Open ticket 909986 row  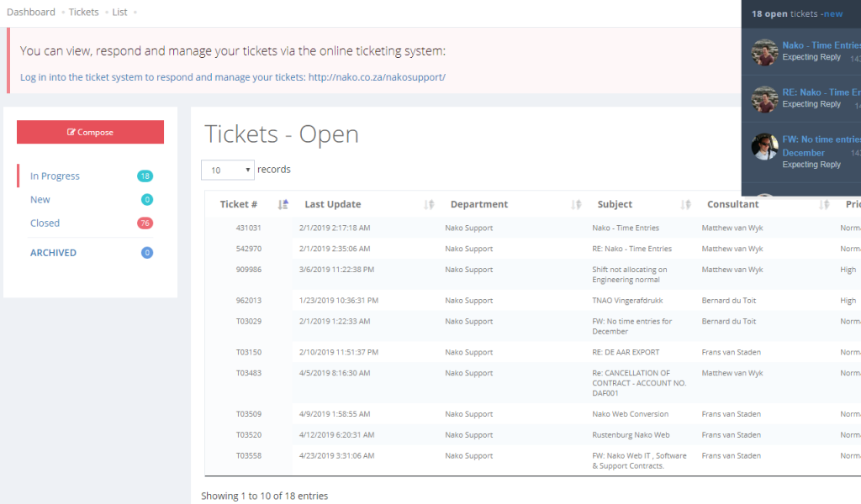(248, 270)
